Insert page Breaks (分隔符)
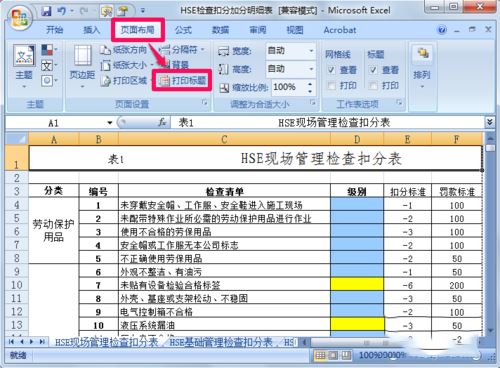 (x=182, y=50)
